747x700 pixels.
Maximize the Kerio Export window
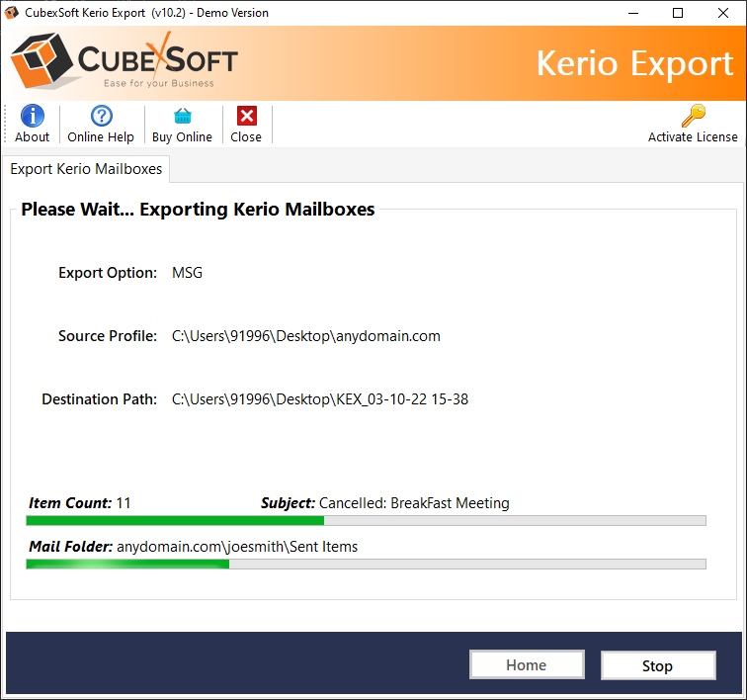678,13
